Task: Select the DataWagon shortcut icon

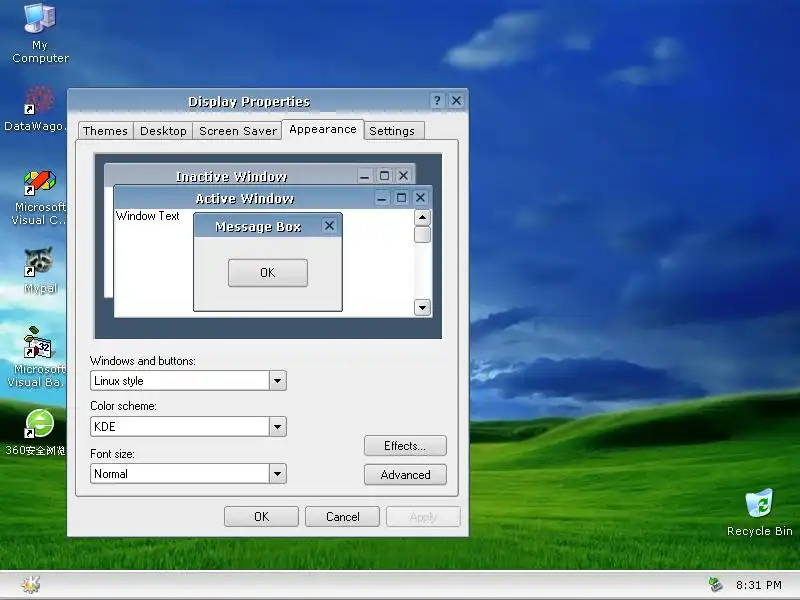Action: point(37,108)
